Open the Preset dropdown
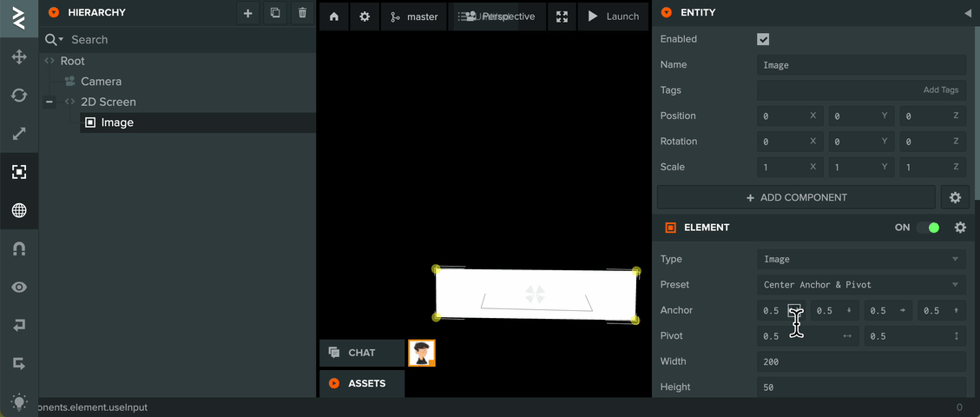 coord(861,285)
